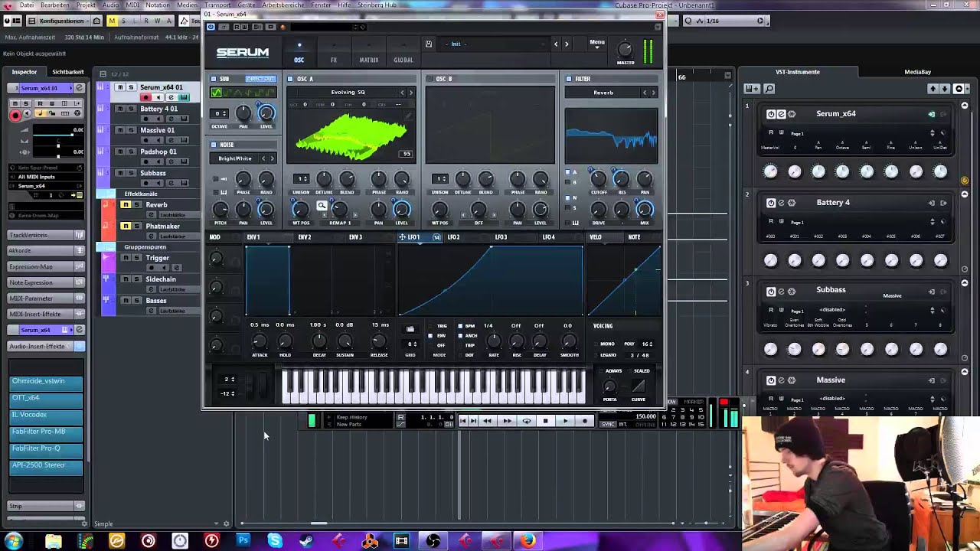
Task: Enable the LEGATO checkbox
Action: click(x=596, y=355)
